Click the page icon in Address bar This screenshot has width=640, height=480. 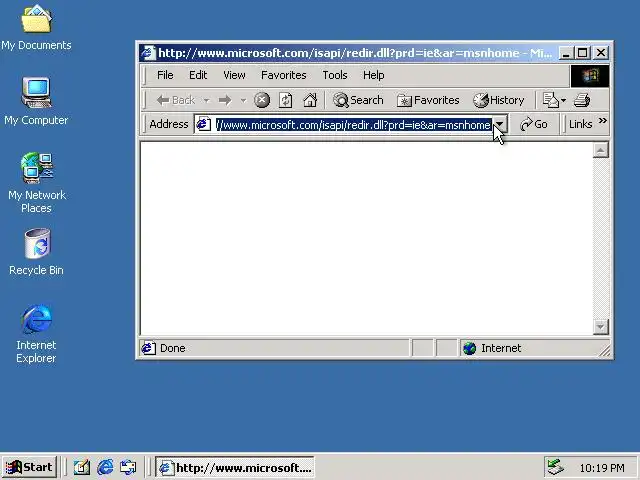tap(203, 124)
